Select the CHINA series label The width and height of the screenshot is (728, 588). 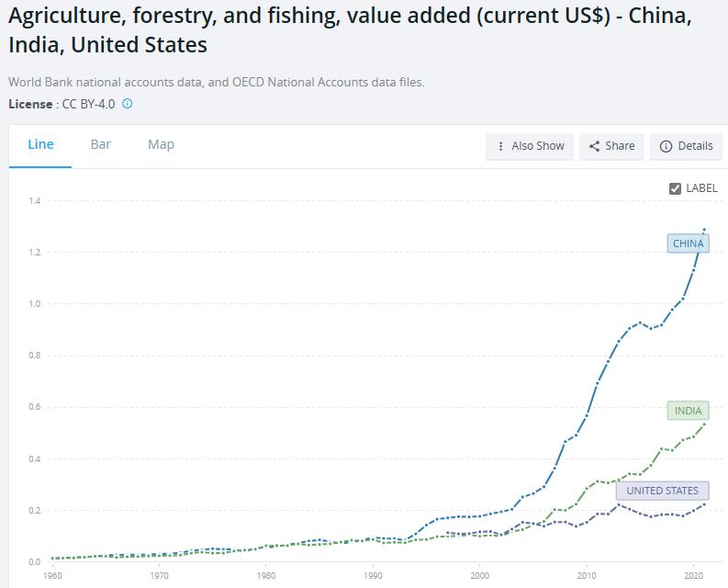688,243
